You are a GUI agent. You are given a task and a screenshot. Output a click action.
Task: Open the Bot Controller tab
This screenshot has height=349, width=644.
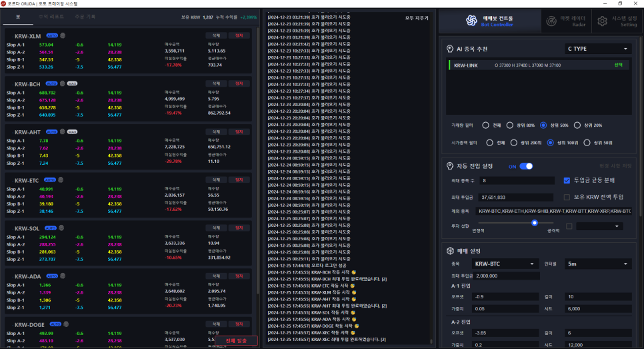coord(489,21)
